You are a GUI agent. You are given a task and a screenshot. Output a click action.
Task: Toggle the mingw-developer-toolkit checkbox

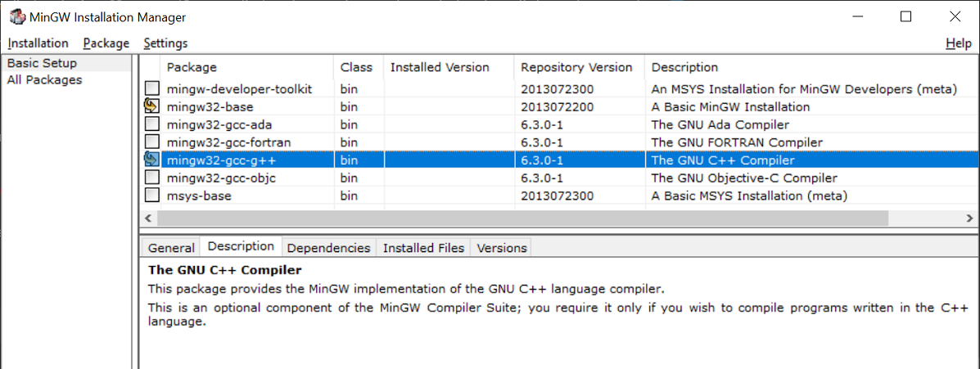[152, 88]
